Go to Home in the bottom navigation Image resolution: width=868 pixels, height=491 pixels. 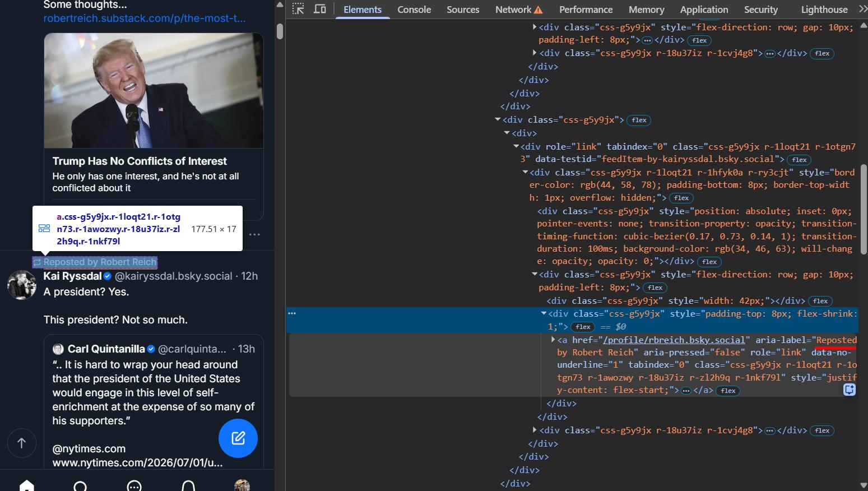point(27,486)
